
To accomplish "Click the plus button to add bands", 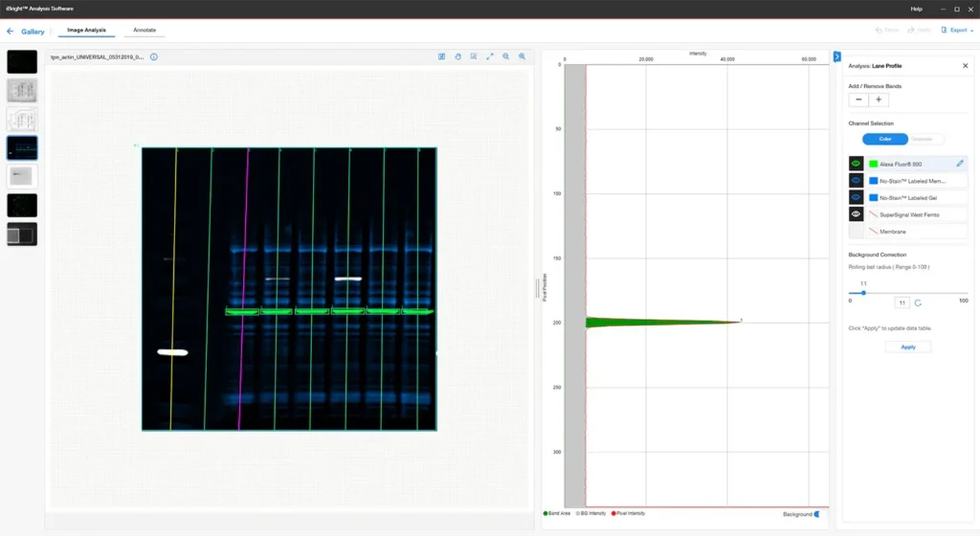I will [880, 100].
